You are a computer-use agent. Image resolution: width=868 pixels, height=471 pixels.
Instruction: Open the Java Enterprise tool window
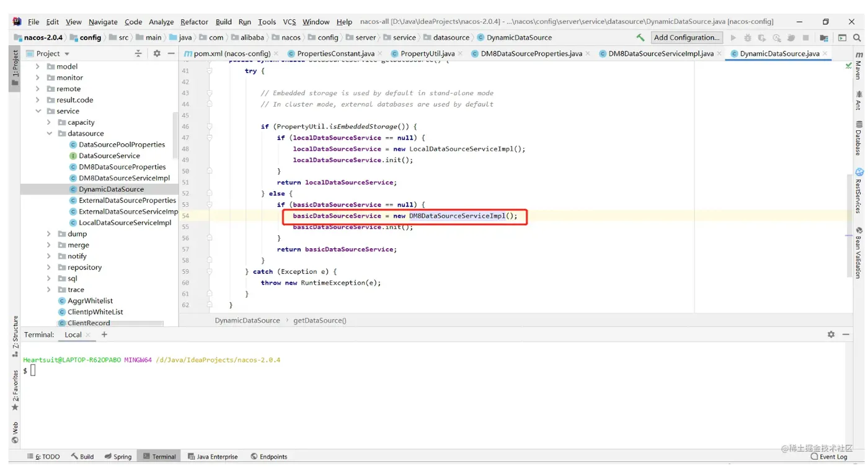click(x=213, y=457)
